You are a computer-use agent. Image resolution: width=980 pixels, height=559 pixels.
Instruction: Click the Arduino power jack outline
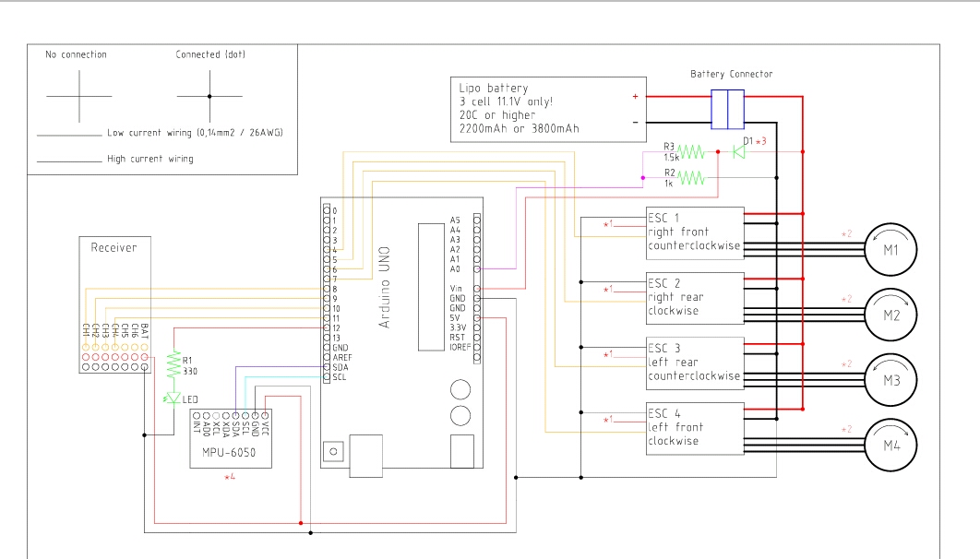pos(462,452)
